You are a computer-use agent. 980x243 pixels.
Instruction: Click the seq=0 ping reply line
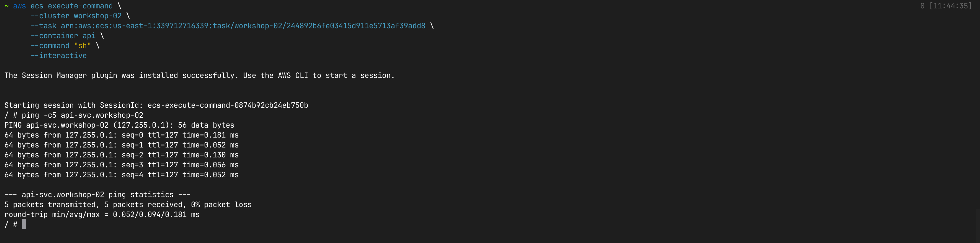(121, 135)
